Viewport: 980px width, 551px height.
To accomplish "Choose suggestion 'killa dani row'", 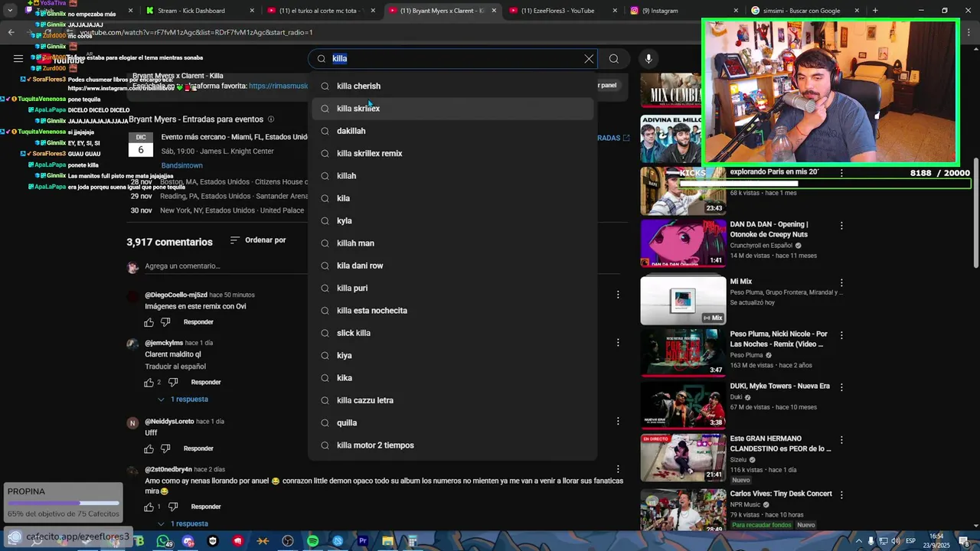I will [452, 266].
